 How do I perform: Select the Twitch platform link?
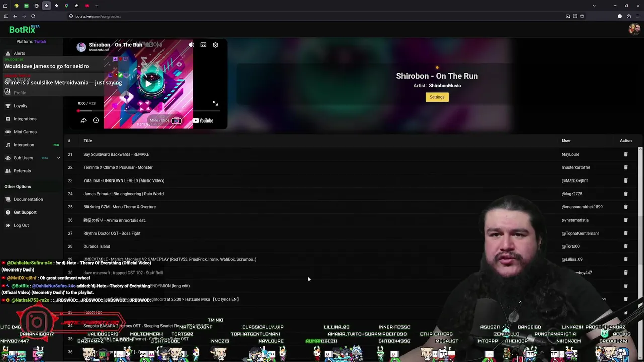pos(40,42)
